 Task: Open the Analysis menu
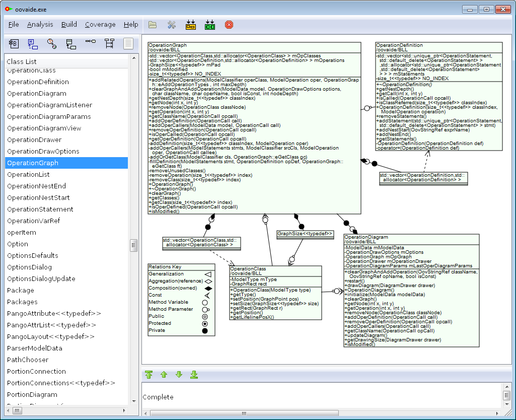(40, 24)
